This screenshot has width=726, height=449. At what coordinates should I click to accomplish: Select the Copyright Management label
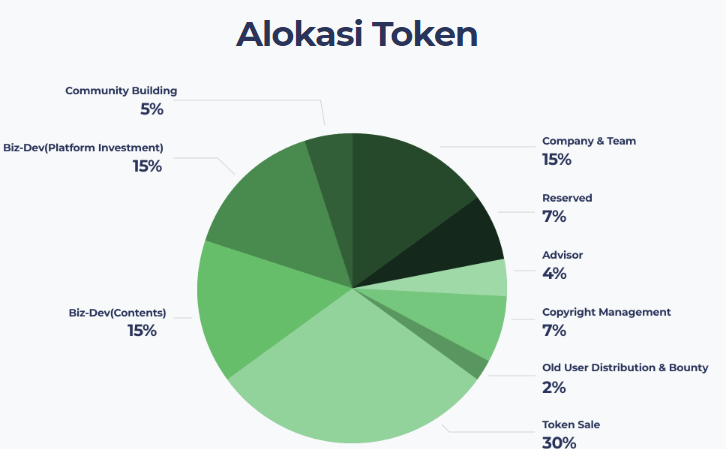[606, 312]
